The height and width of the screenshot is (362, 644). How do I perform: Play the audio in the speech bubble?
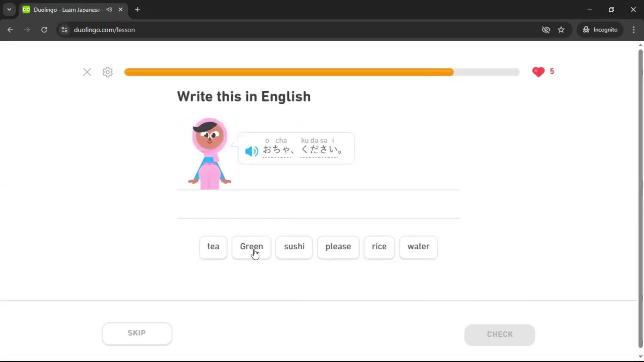click(x=251, y=151)
